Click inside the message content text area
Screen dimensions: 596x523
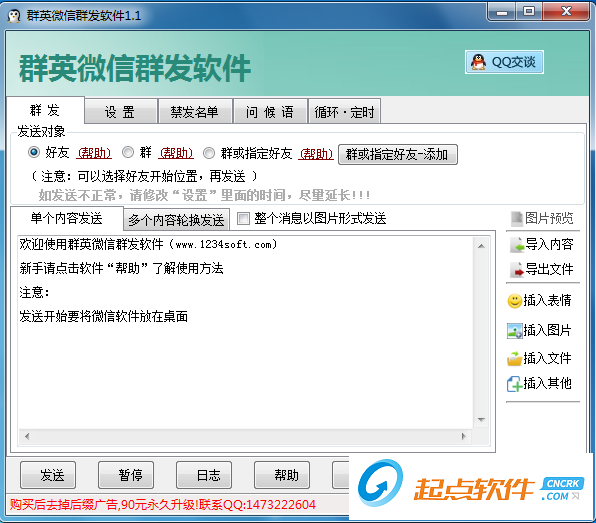246,332
